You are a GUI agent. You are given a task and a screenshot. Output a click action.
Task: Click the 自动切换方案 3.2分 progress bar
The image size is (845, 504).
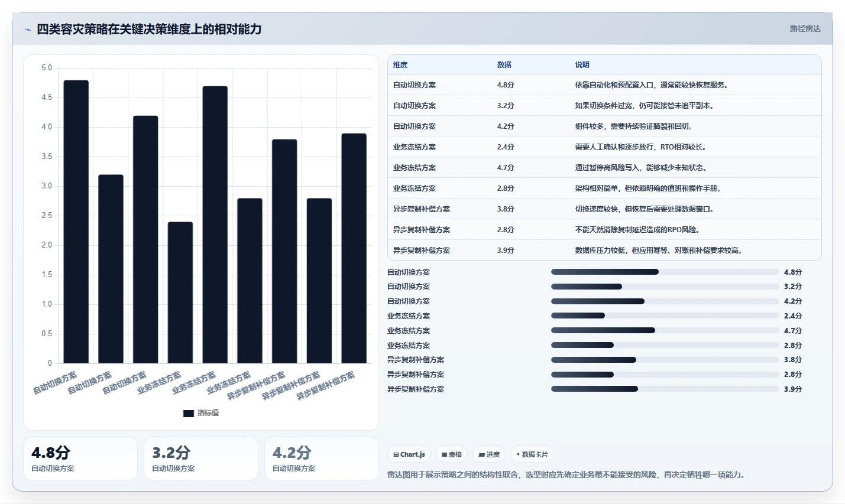pyautogui.click(x=665, y=287)
